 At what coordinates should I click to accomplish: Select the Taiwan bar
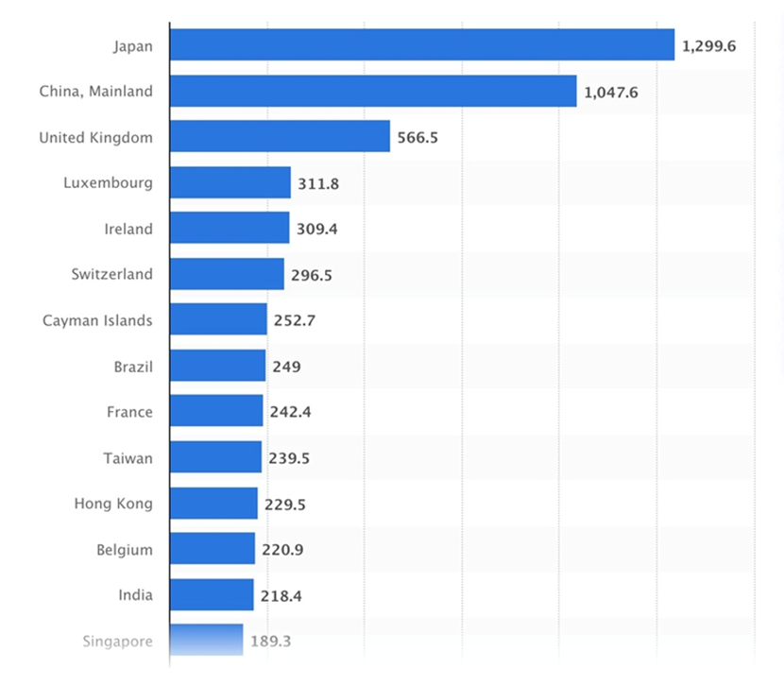(215, 457)
